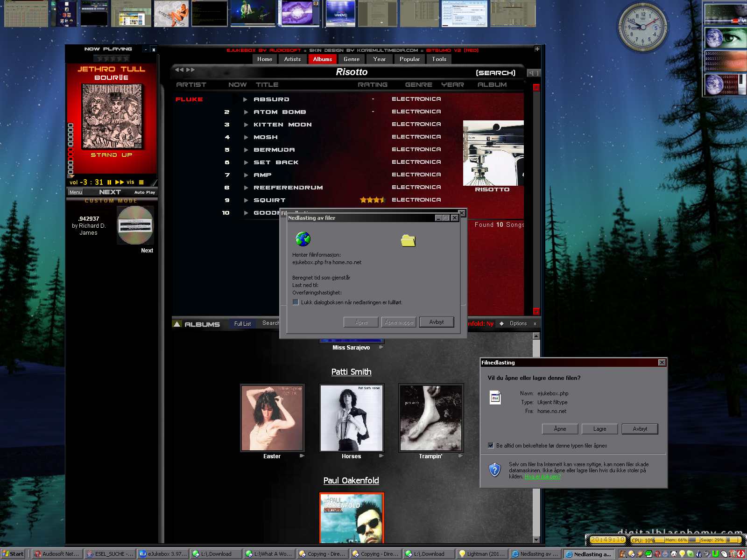Click the Patti Smith artist heading

(352, 372)
